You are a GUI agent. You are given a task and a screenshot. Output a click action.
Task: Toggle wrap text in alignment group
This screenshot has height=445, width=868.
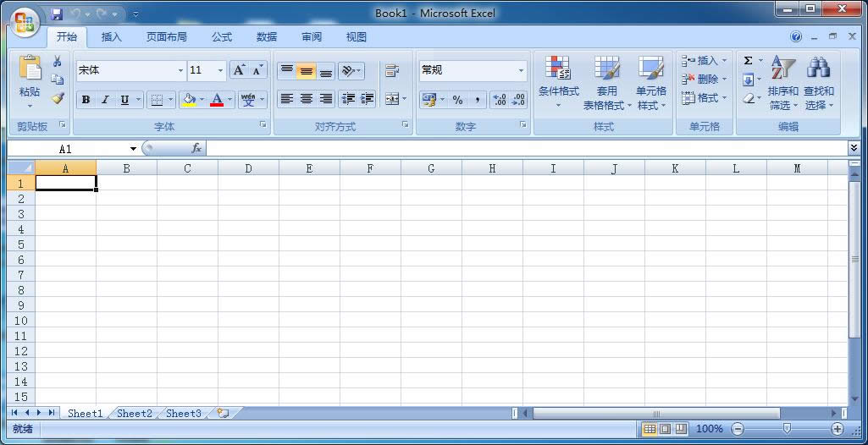tap(392, 71)
